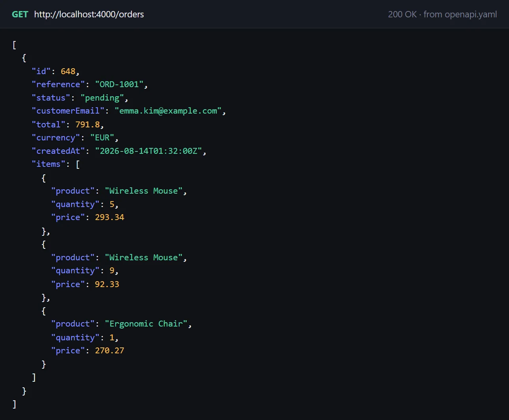Click the "total" key name
The image size is (509, 420).
tap(49, 125)
